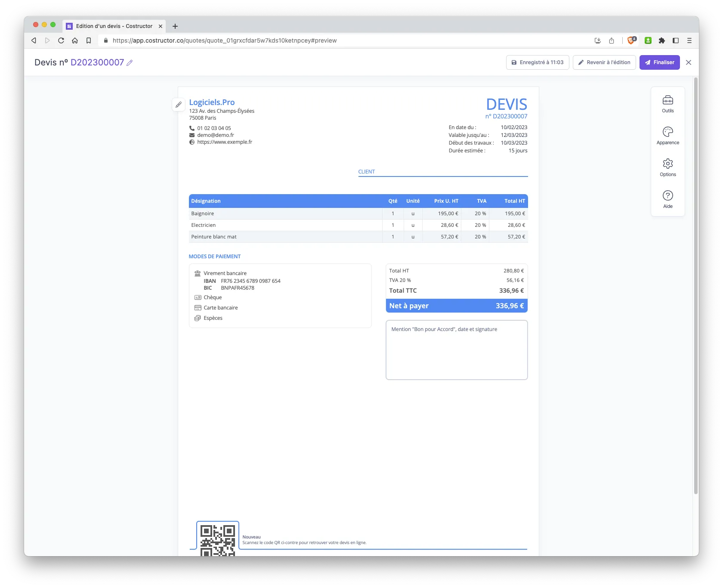
Task: Click the Finaliser button
Action: 659,62
